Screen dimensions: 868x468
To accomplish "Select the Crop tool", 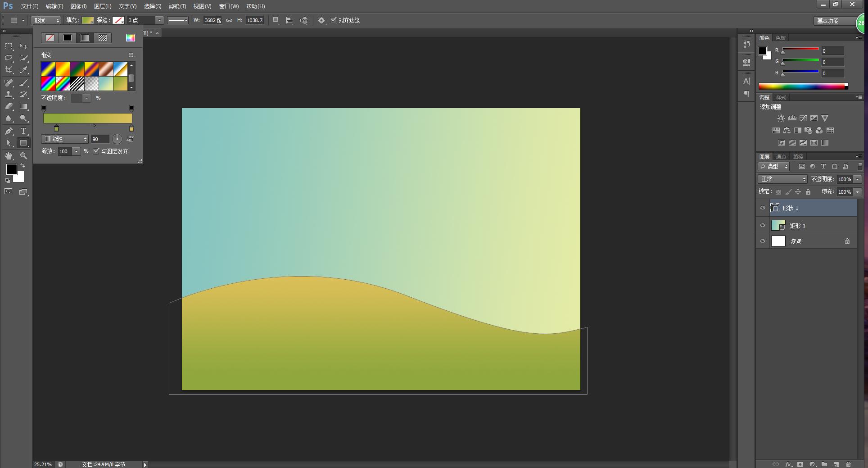I will coord(9,70).
